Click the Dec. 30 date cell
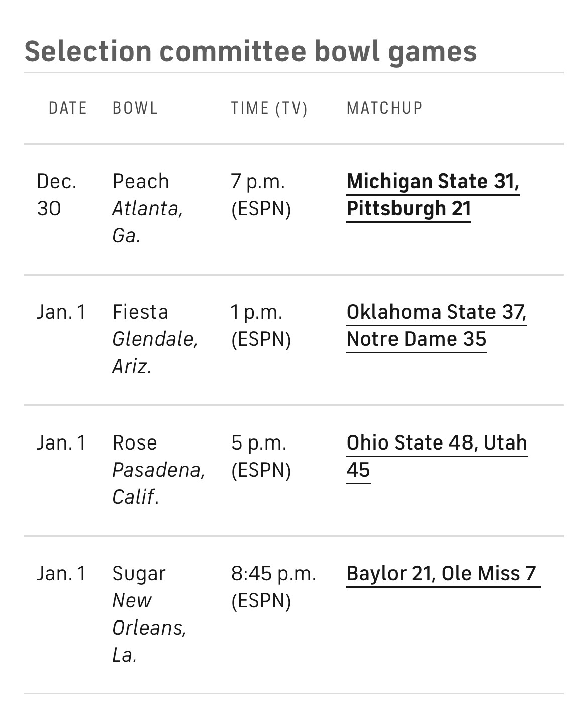588x710 pixels. pyautogui.click(x=57, y=195)
